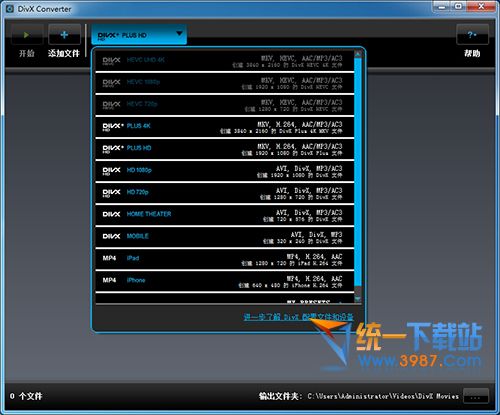
Task: Choose the DivX HD 720p profile
Action: click(x=225, y=193)
